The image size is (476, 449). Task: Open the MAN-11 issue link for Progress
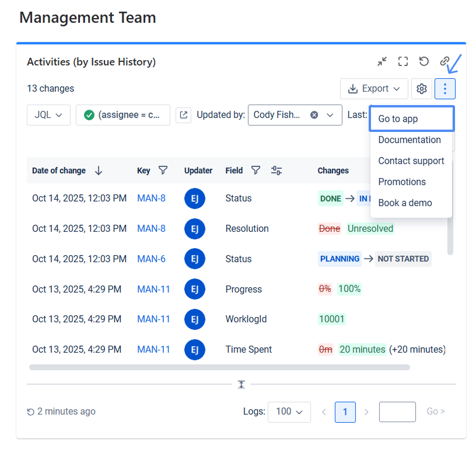pos(153,289)
